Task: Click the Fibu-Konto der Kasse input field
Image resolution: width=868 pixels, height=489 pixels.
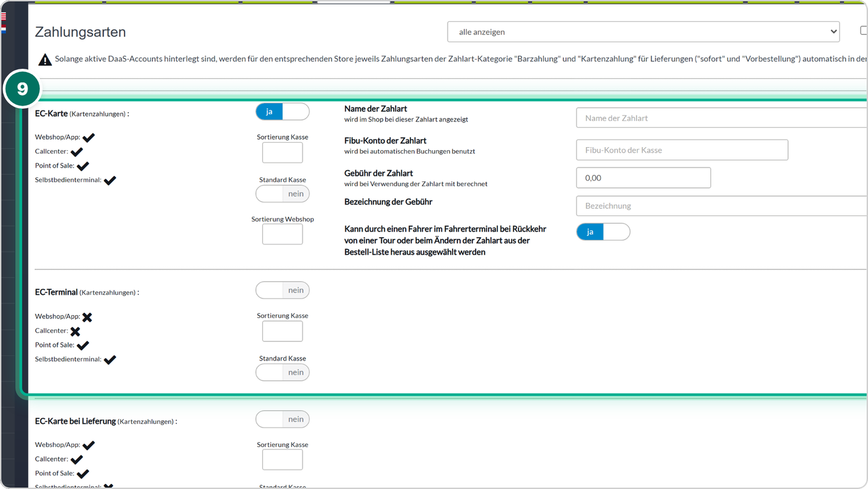Action: 682,150
